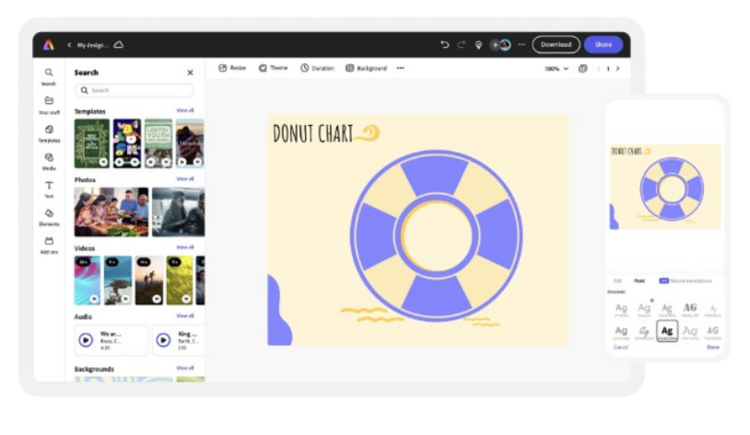
Task: View all Photos results
Action: click(x=185, y=178)
